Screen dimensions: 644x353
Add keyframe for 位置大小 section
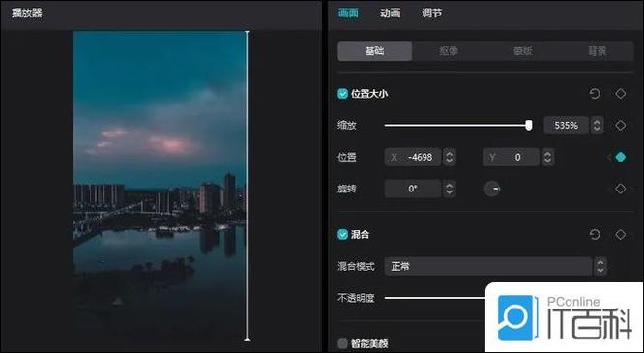pyautogui.click(x=620, y=94)
